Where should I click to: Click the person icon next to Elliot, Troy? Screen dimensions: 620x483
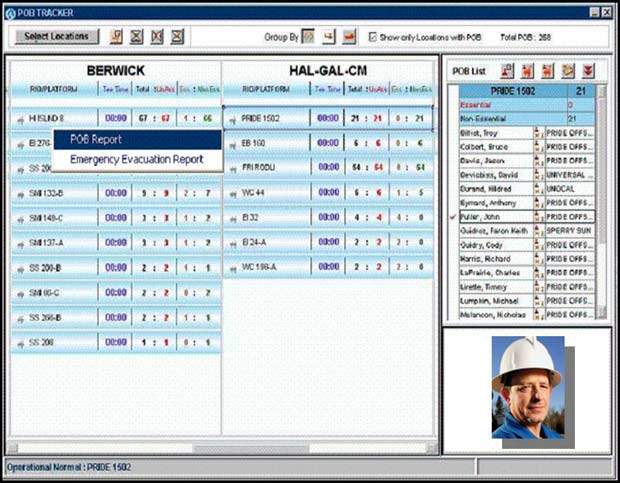point(537,132)
